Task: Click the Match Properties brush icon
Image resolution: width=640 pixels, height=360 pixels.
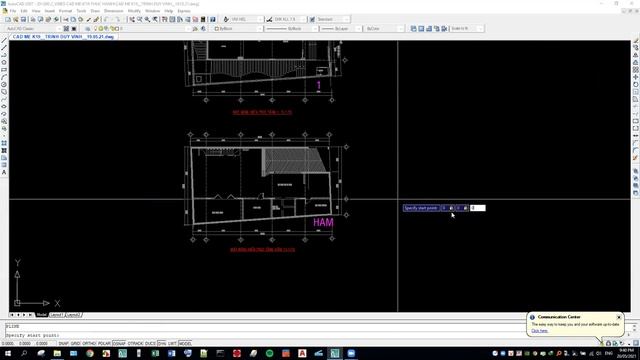Action: tap(89, 19)
